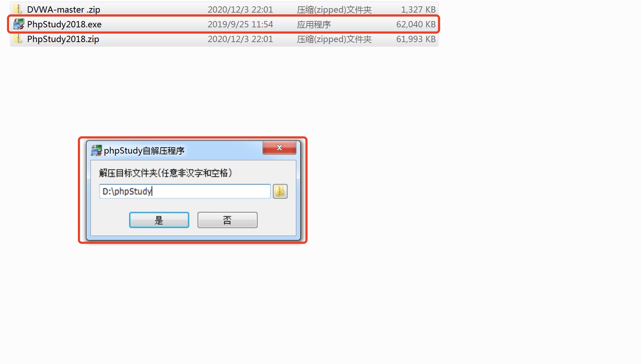Click the PhpStudy2018.zip folder icon
Viewport: 641px width, 364px height.
coord(18,39)
